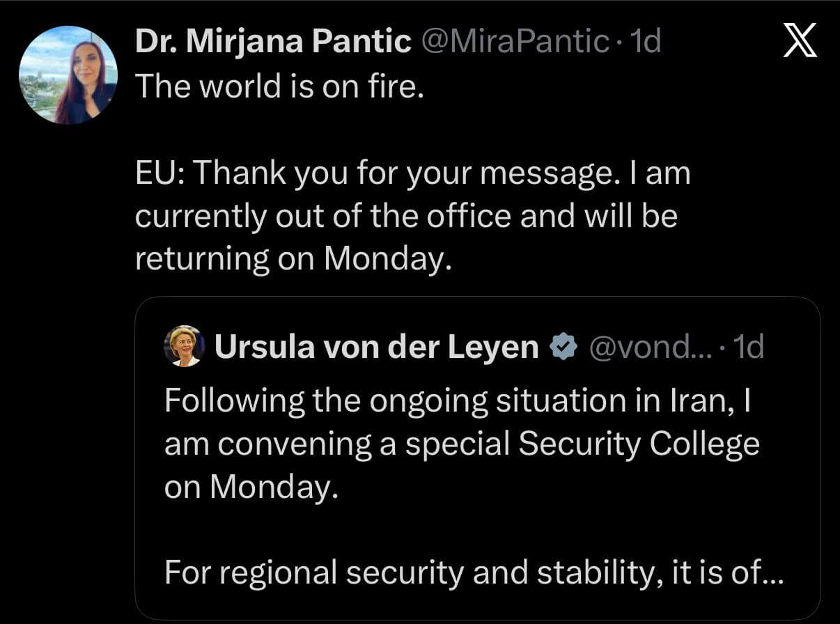This screenshot has width=840, height=624.
Task: Click "am convening a special Security College" line
Action: coord(462,444)
